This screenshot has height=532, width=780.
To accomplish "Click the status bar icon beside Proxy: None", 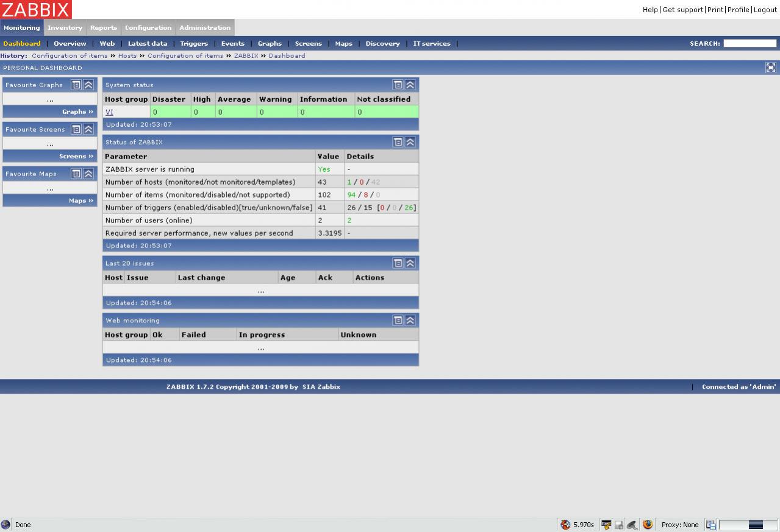I will 710,525.
